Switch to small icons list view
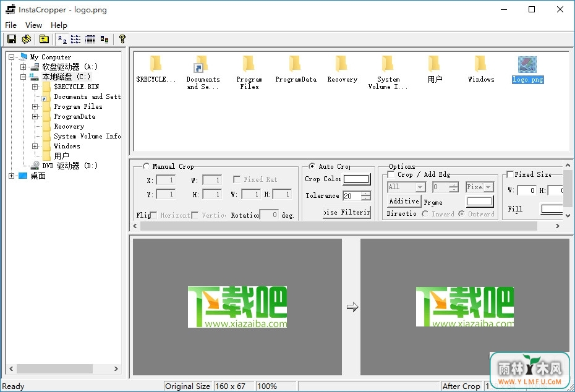This screenshot has width=575, height=392. (x=75, y=39)
